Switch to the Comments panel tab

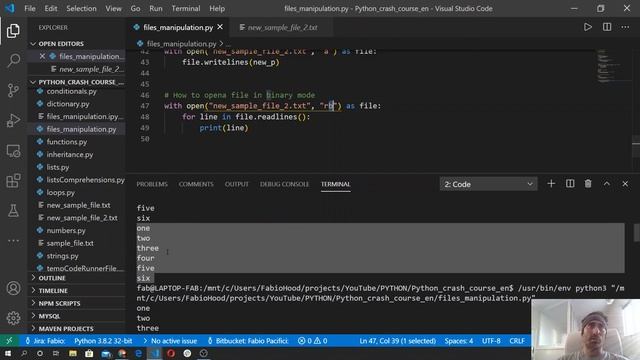196,184
